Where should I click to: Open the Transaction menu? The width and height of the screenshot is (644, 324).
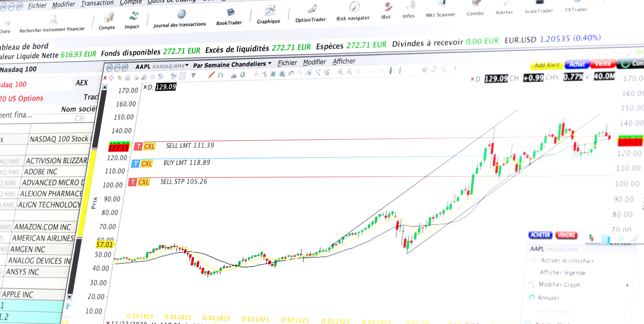pos(97,3)
